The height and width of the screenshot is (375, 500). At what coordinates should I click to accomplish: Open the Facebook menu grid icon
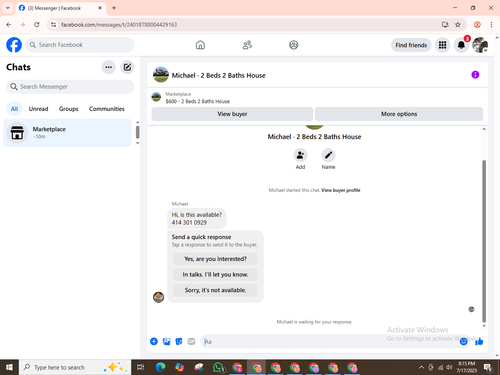442,45
